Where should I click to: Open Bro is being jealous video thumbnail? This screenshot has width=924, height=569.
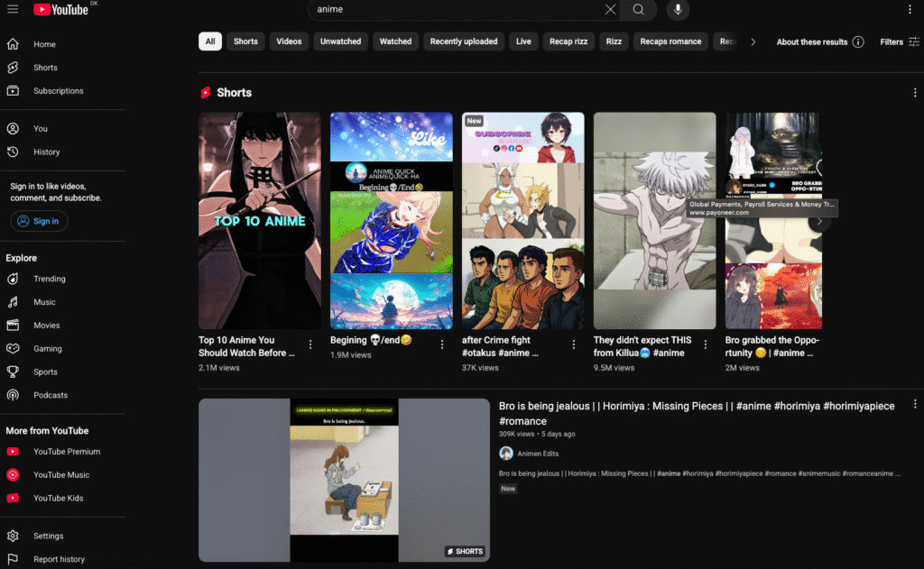coord(344,480)
